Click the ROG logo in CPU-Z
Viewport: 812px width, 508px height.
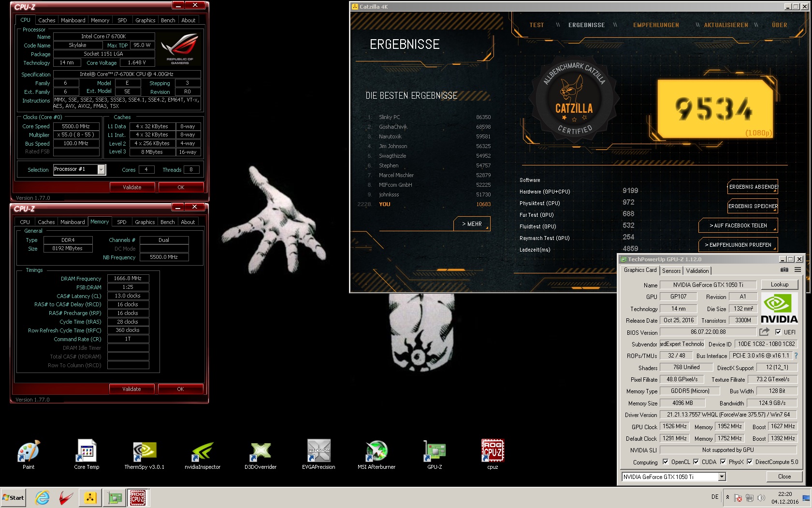(x=180, y=48)
